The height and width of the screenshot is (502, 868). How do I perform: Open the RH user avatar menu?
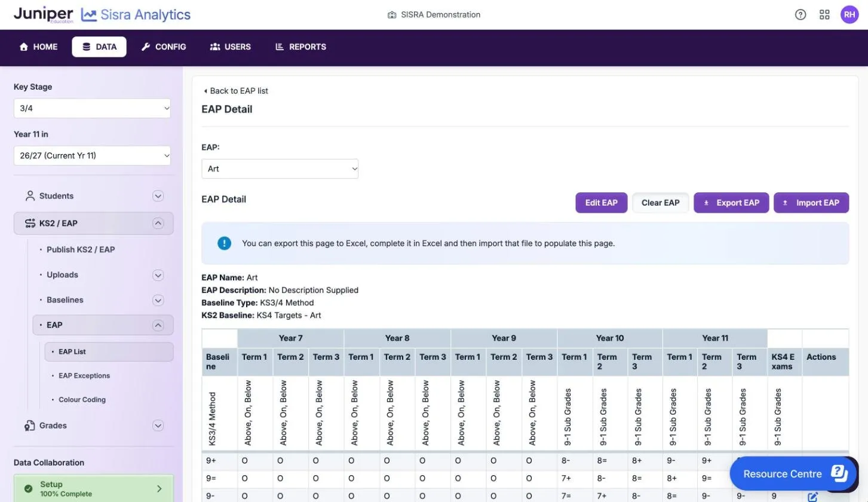click(849, 15)
